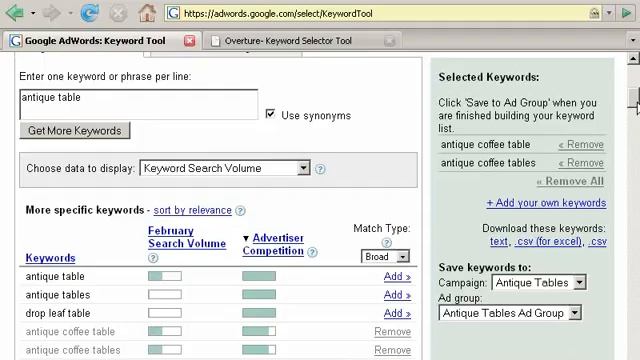Viewport: 640px width, 360px height.
Task: Click search volume bar for antique table
Action: (165, 276)
